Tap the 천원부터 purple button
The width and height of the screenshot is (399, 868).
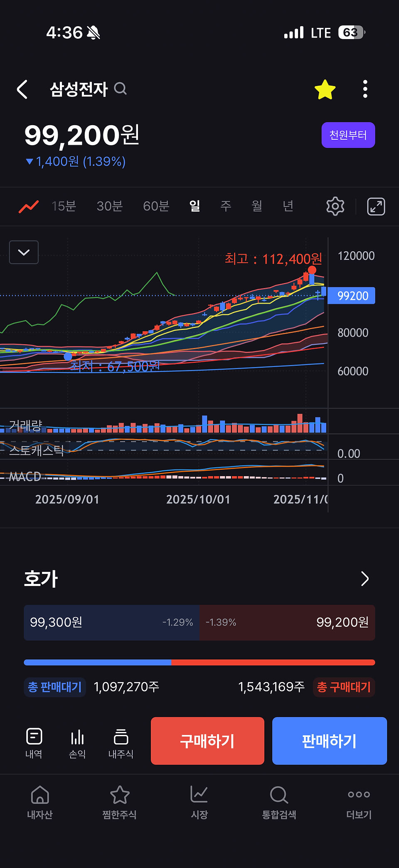pyautogui.click(x=348, y=135)
